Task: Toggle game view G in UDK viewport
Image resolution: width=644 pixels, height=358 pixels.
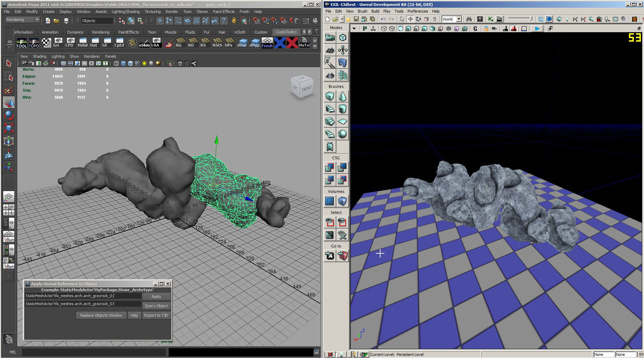Action: pos(475,29)
